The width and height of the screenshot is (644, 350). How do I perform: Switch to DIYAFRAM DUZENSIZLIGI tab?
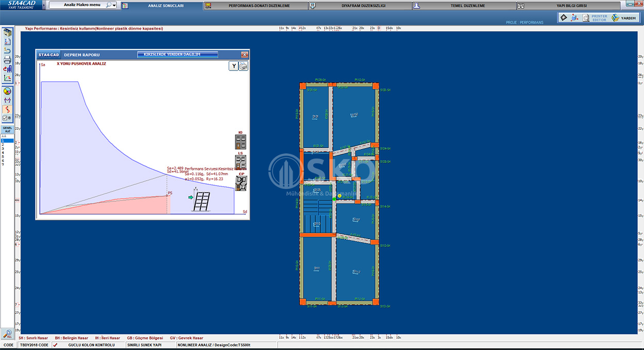360,6
